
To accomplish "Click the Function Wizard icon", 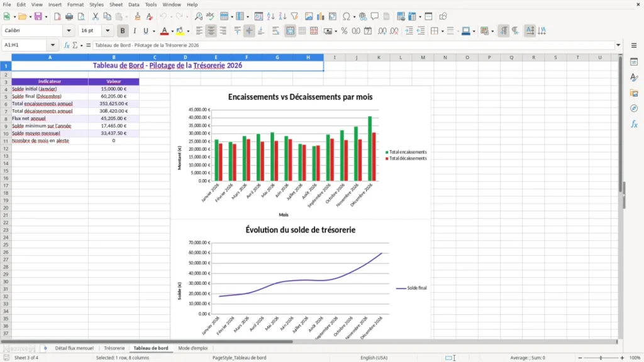I will tap(67, 45).
